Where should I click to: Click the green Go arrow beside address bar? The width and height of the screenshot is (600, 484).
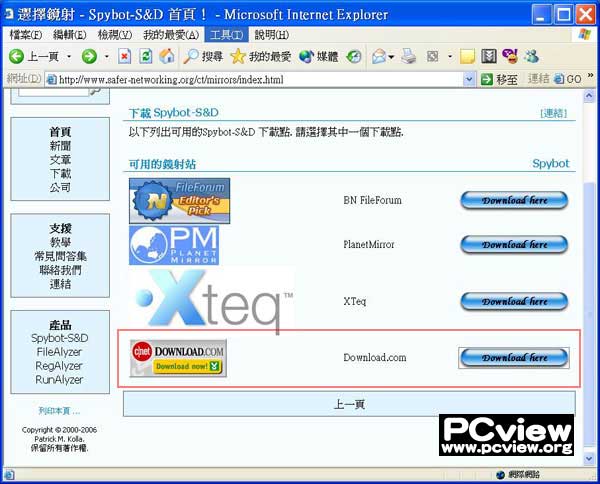click(487, 79)
